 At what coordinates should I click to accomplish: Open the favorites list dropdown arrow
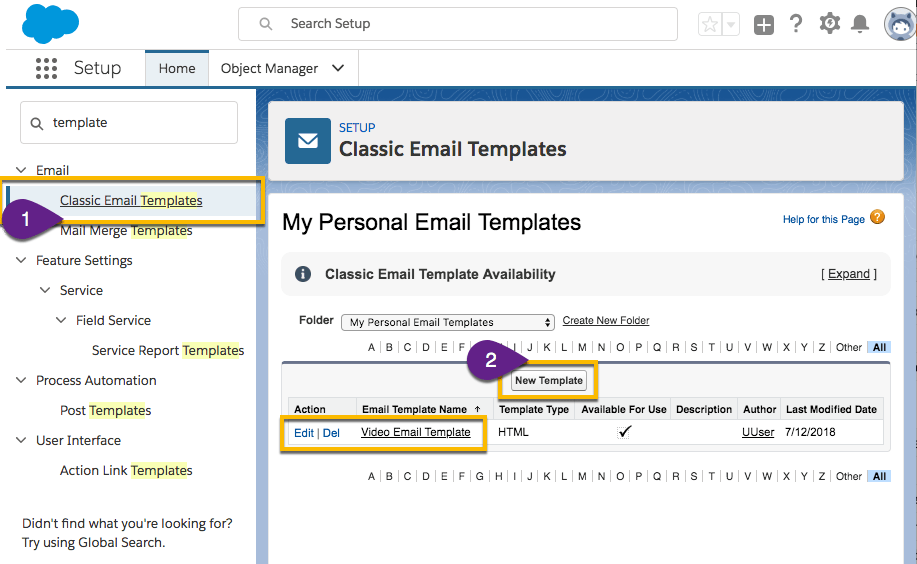(x=730, y=25)
